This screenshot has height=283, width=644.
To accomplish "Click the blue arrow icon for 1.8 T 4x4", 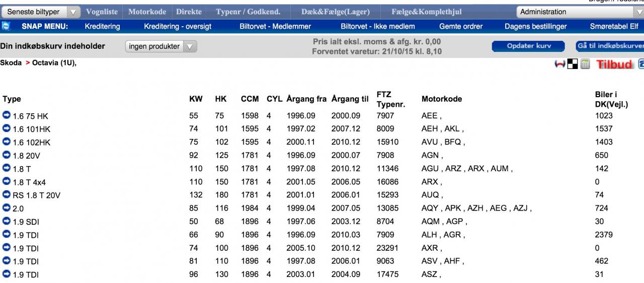I will [7, 182].
